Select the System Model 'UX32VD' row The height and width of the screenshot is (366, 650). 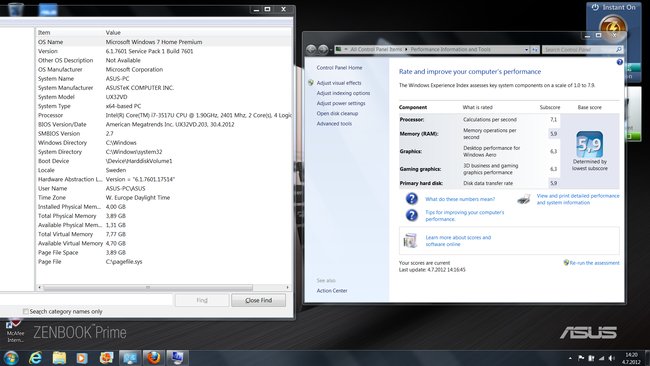tap(164, 97)
